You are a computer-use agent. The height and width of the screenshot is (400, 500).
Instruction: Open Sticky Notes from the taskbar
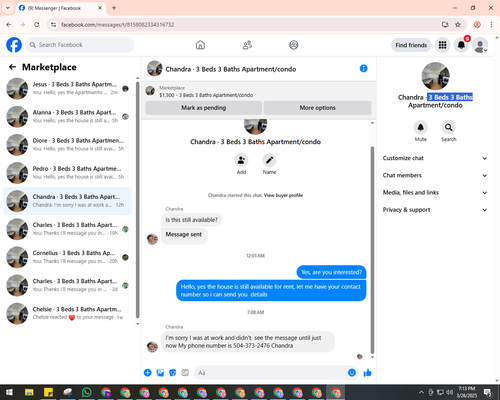[x=48, y=392]
